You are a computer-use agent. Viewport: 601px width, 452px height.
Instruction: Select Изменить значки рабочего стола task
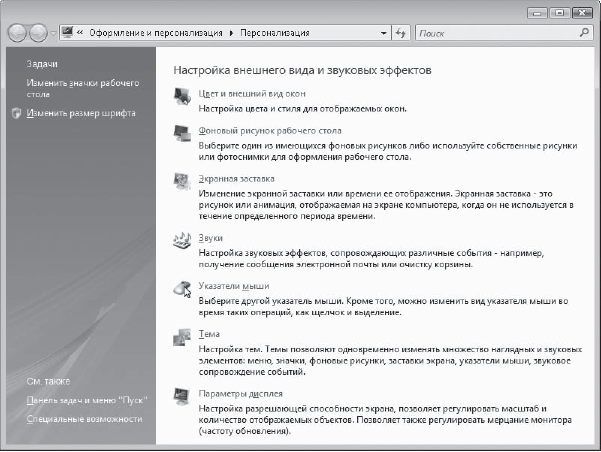tap(83, 89)
